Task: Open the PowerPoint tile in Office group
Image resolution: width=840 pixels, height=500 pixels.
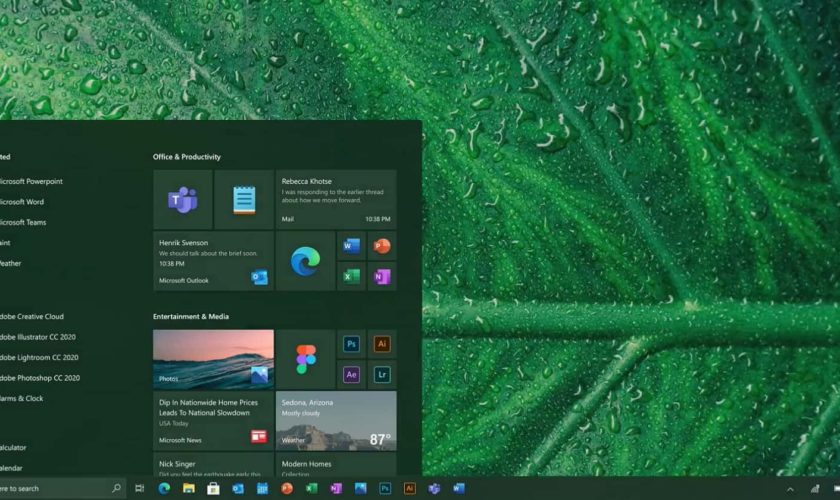Action: (x=382, y=246)
